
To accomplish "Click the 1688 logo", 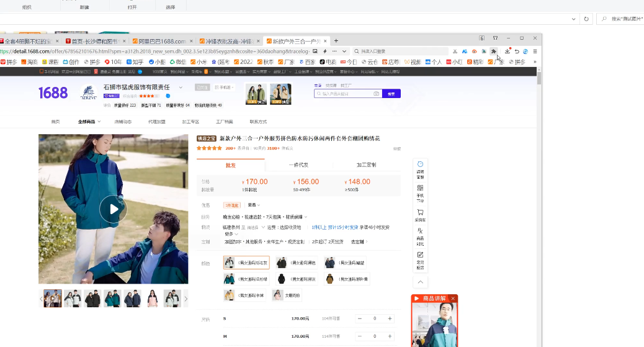I will tap(53, 93).
